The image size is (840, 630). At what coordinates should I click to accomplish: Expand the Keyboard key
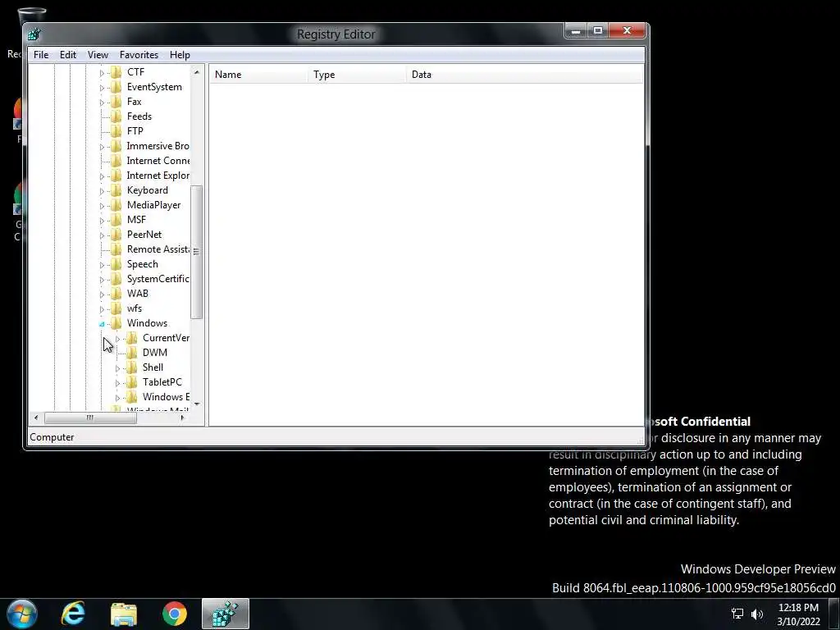tap(102, 190)
